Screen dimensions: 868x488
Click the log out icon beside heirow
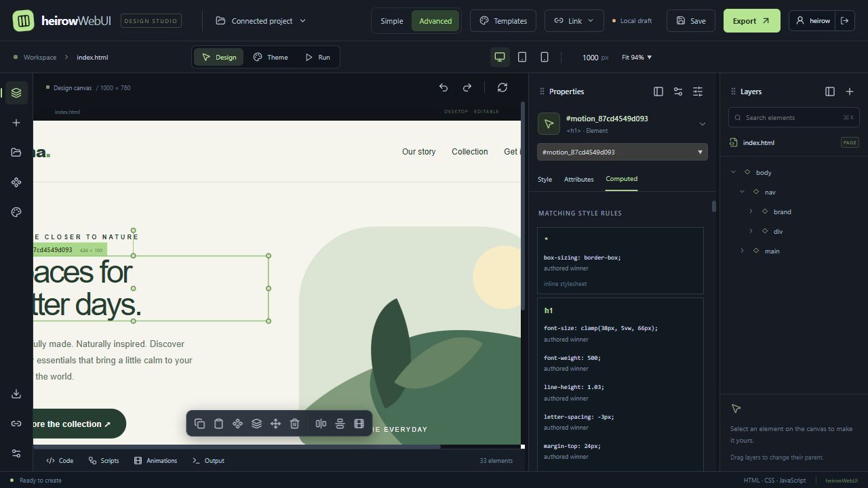[844, 21]
